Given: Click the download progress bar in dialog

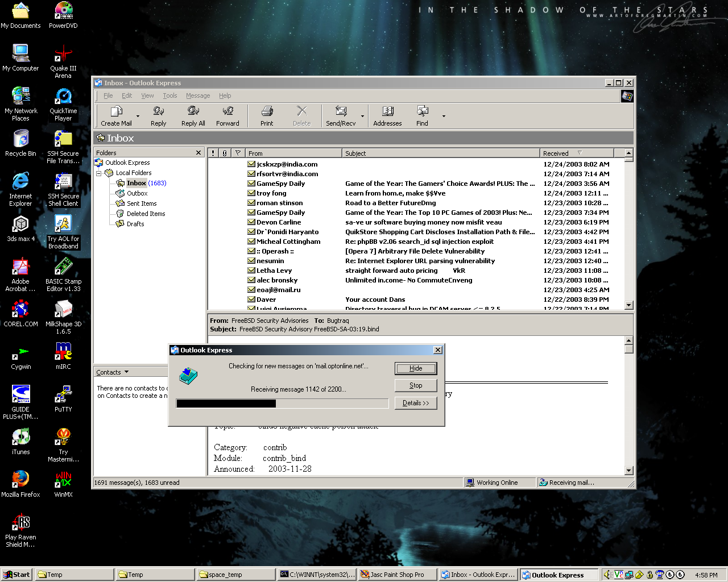Looking at the screenshot, I should tap(282, 404).
